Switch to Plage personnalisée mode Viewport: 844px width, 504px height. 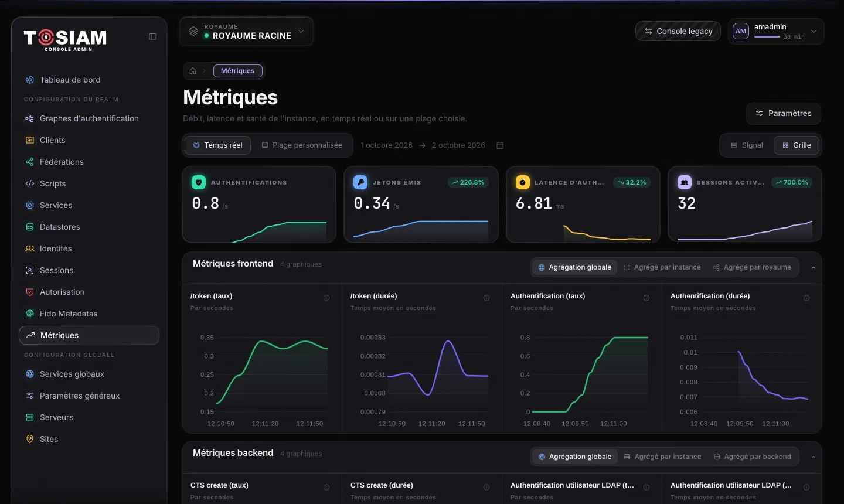click(302, 145)
